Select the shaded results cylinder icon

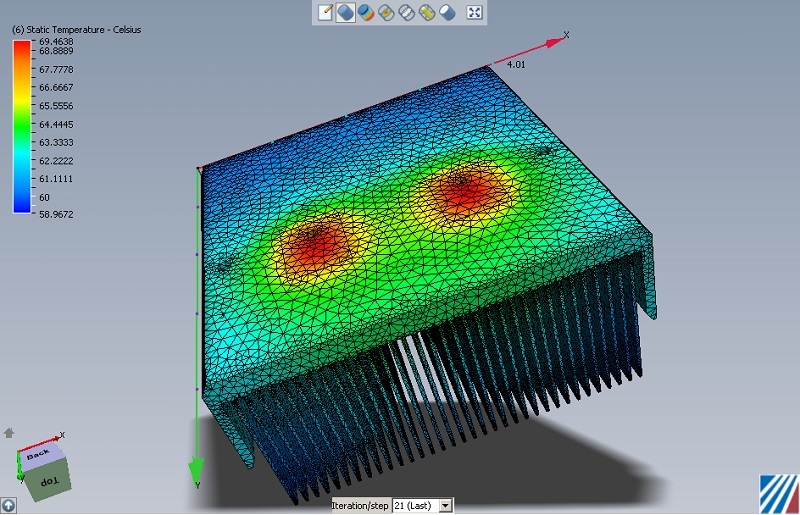click(x=366, y=12)
